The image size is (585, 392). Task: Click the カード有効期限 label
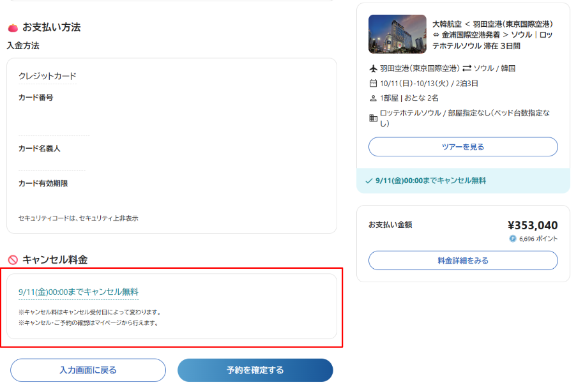coord(43,183)
